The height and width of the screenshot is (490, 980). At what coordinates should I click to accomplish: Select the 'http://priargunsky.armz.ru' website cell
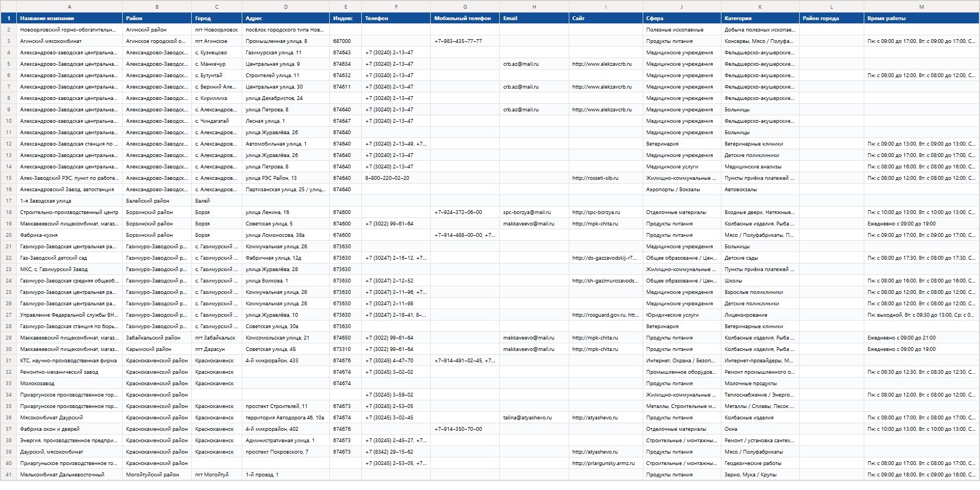coord(606,463)
